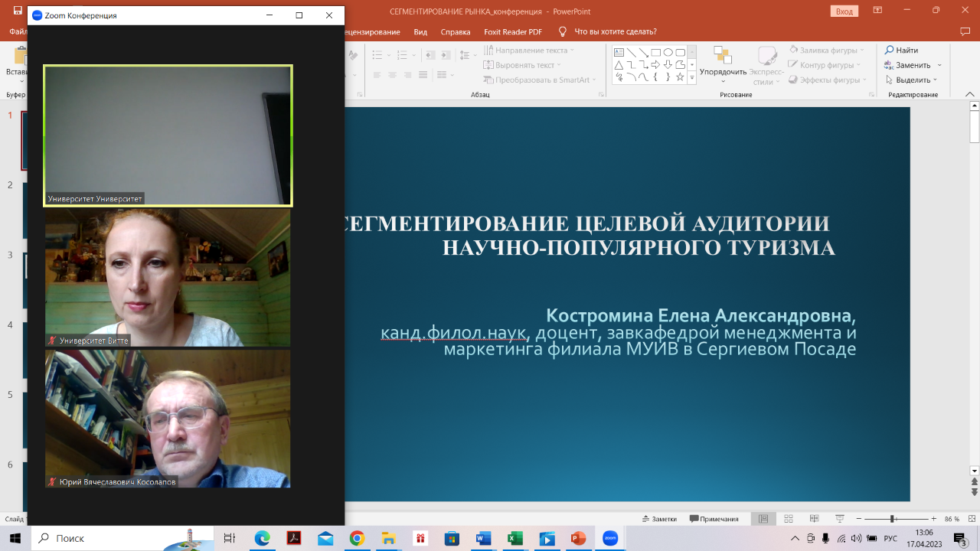Click the zoom in plus button

pos(933,519)
